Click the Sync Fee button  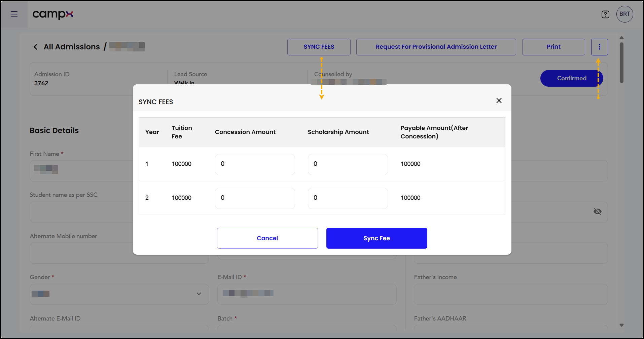[x=377, y=238]
